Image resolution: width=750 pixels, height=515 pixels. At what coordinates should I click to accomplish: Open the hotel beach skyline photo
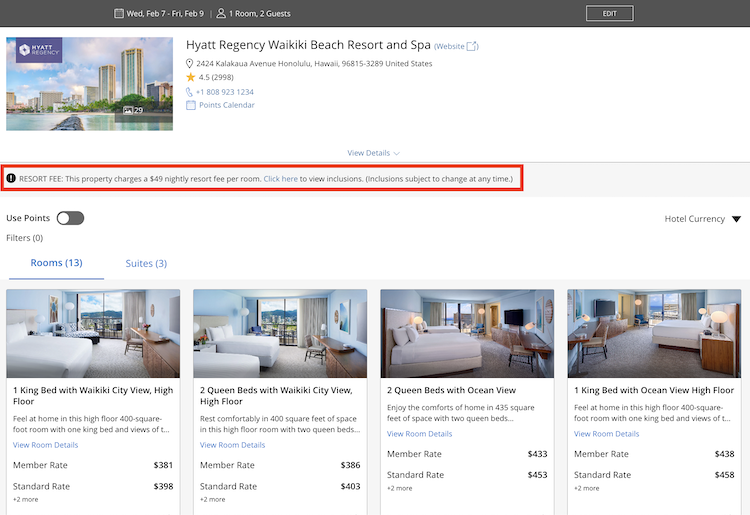pyautogui.click(x=89, y=84)
